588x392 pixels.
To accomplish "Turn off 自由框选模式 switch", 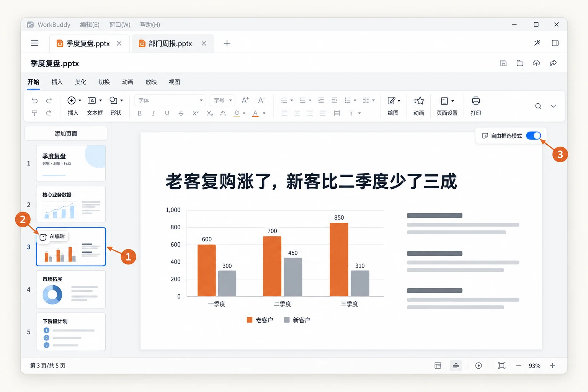I will point(534,136).
